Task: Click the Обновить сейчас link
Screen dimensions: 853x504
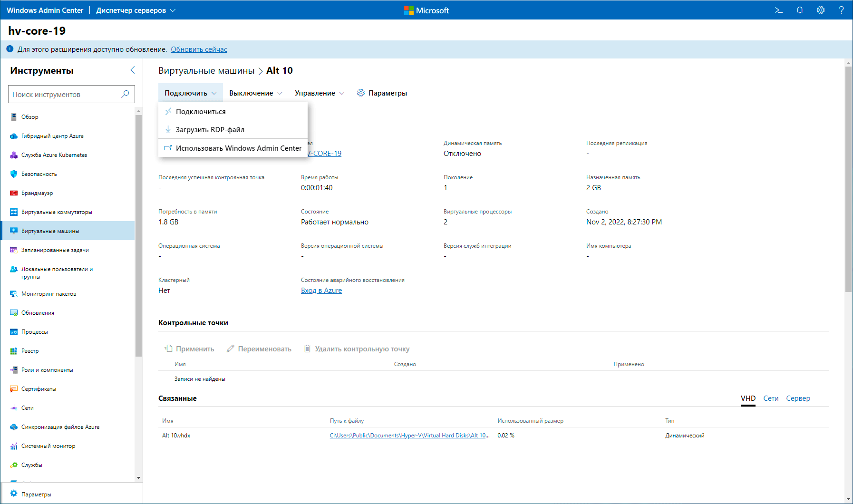Action: tap(199, 49)
